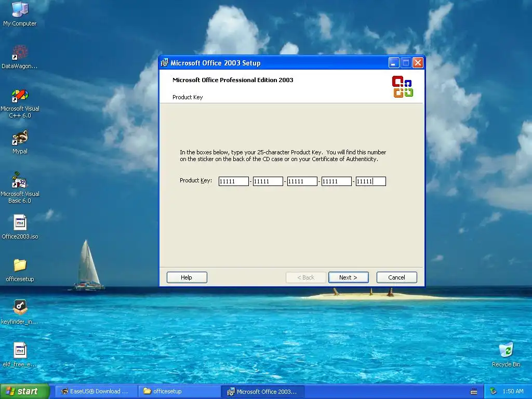Click the Microsoft Office logo in setup
The image size is (532, 399).
[x=403, y=87]
